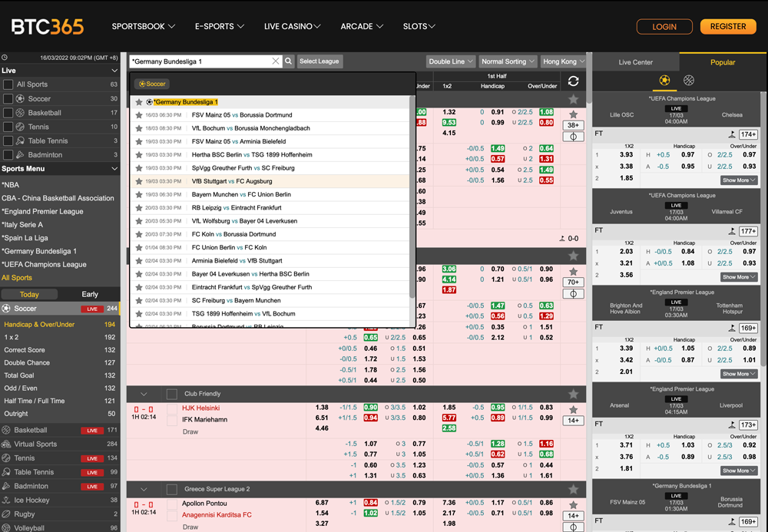Screen dimensions: 768x532
Task: Open the 177+ markets for Juventus vs Villarreal
Action: (x=748, y=231)
